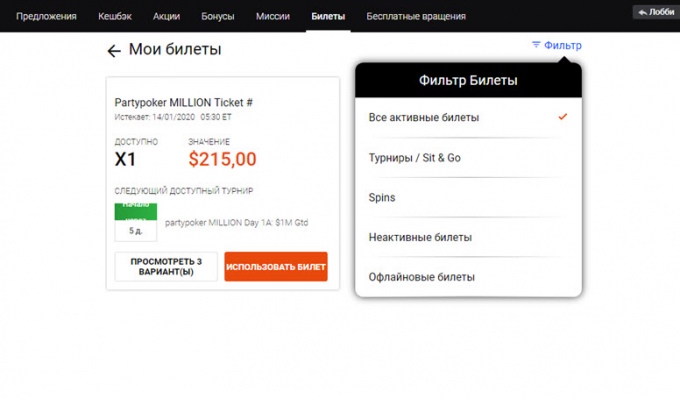The height and width of the screenshot is (399, 680).
Task: Go to the Акции tab
Action: pos(166,16)
